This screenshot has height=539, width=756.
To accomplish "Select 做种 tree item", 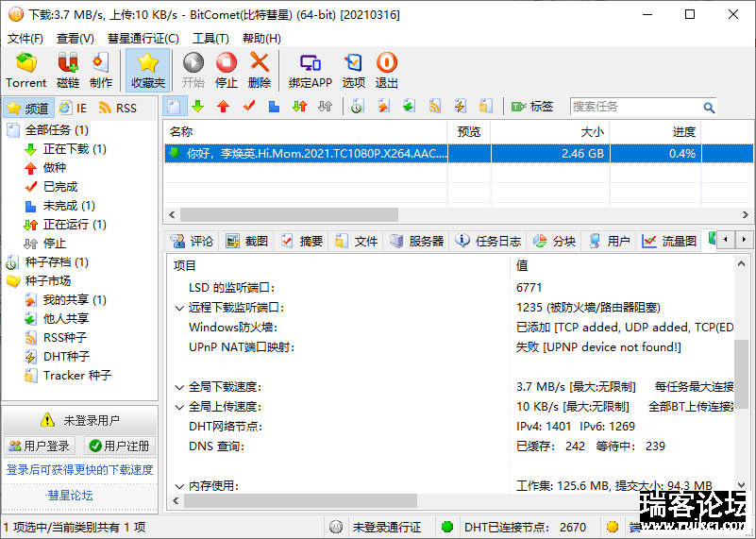I will [55, 168].
